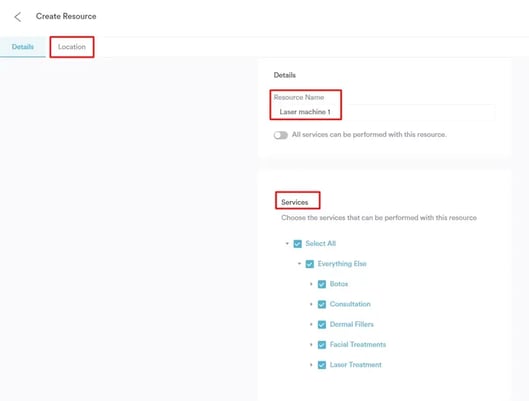This screenshot has width=529, height=401.
Task: Expand the Consultation tree arrow
Action: pos(311,304)
